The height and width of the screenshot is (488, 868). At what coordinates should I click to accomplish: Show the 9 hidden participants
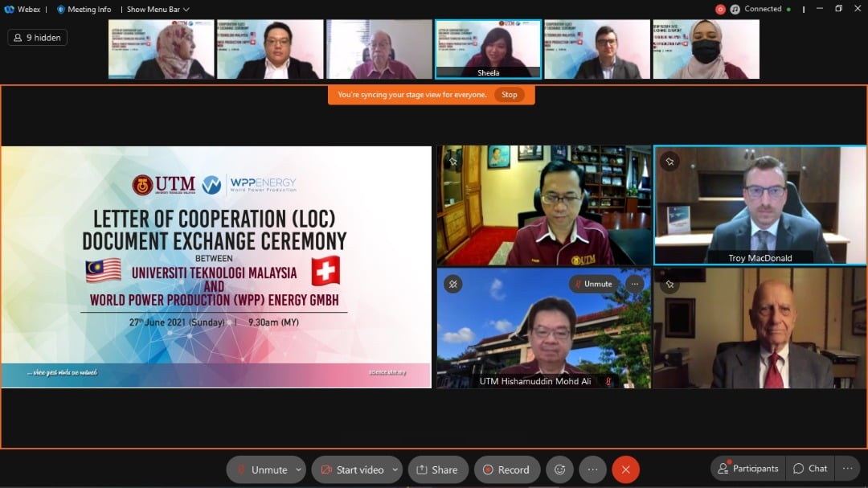tap(37, 38)
